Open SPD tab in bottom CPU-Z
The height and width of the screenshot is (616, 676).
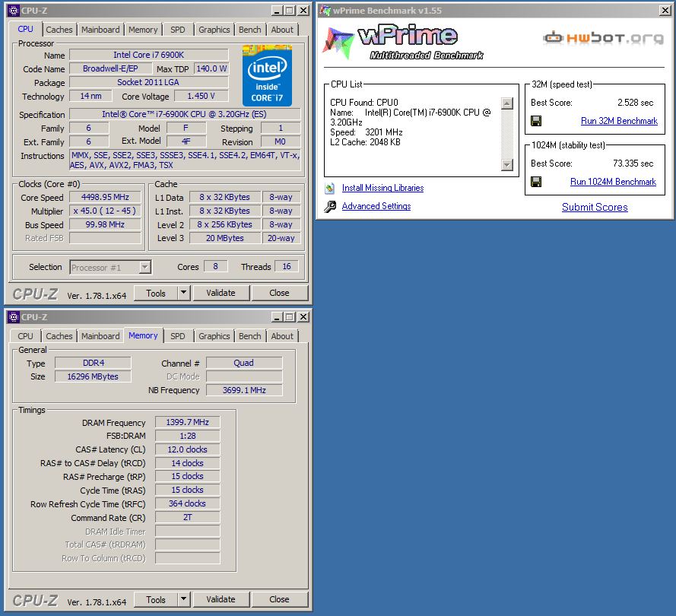click(x=178, y=336)
